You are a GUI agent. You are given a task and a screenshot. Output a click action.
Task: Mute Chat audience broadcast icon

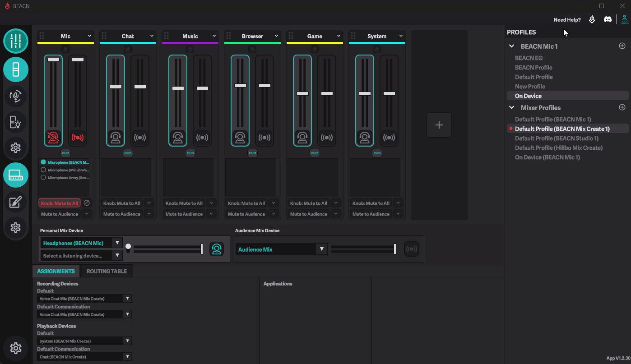pos(140,137)
